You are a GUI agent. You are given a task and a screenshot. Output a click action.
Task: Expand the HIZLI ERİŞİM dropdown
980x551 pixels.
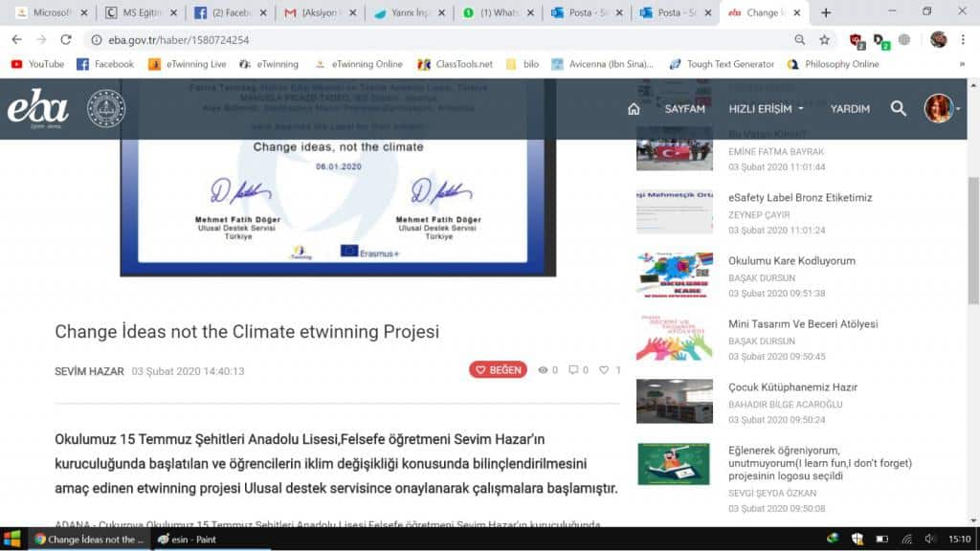[767, 109]
